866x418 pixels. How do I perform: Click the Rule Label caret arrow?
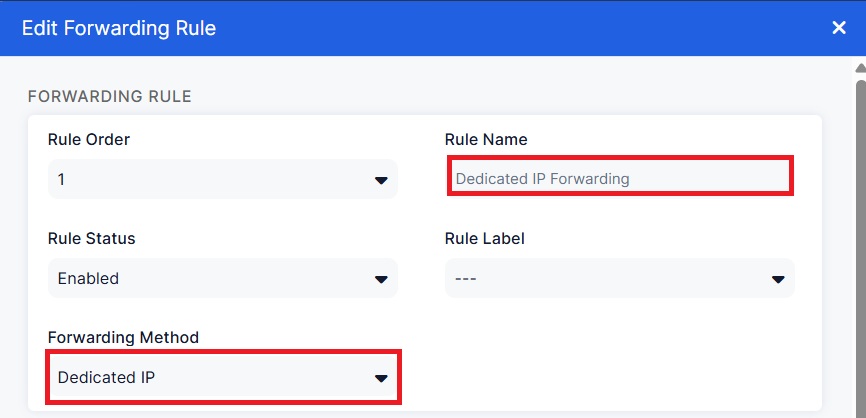[x=778, y=279]
